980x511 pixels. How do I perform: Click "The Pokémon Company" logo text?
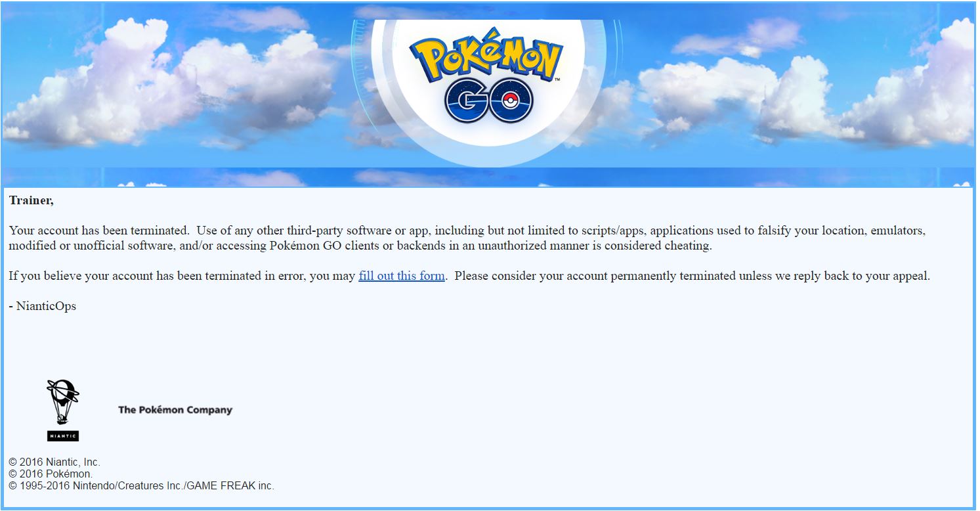point(175,410)
